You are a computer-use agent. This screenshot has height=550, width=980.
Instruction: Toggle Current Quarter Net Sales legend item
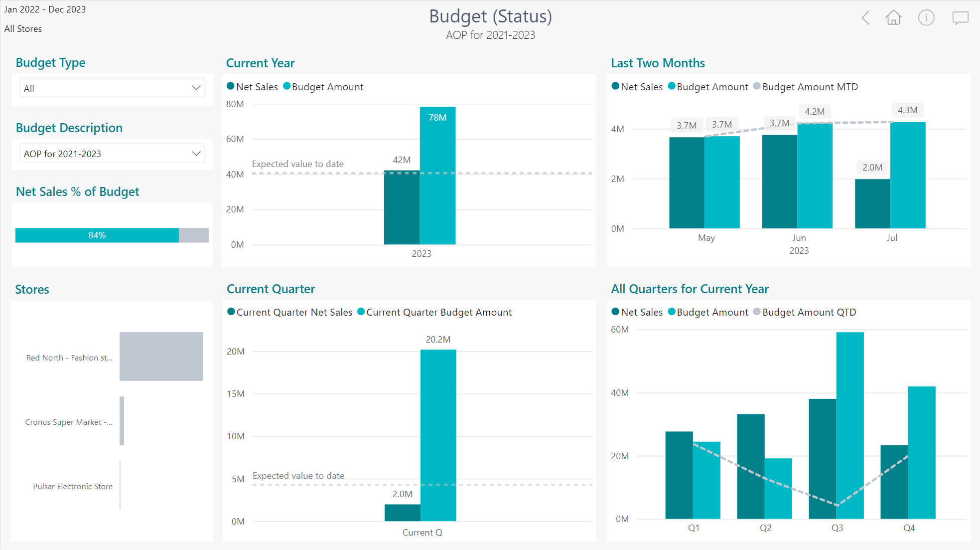pos(294,312)
